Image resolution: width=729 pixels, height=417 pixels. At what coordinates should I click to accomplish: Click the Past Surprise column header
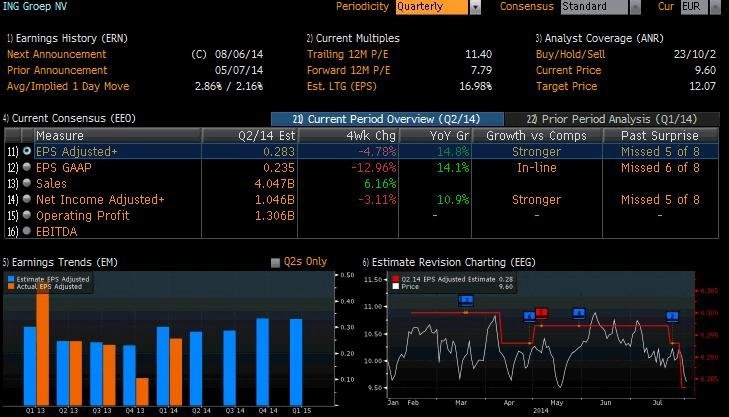[660, 135]
